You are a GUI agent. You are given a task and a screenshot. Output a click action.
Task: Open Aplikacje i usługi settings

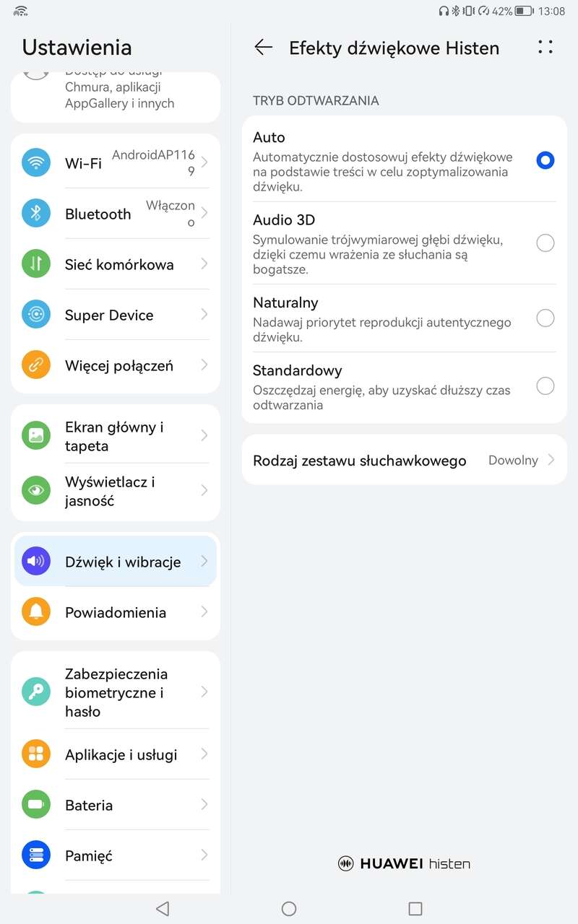(x=116, y=754)
